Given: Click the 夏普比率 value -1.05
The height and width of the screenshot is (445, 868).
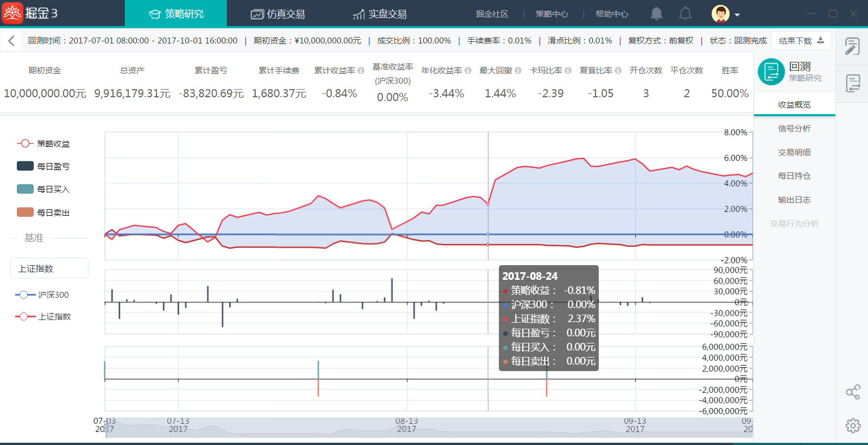Looking at the screenshot, I should [x=600, y=93].
